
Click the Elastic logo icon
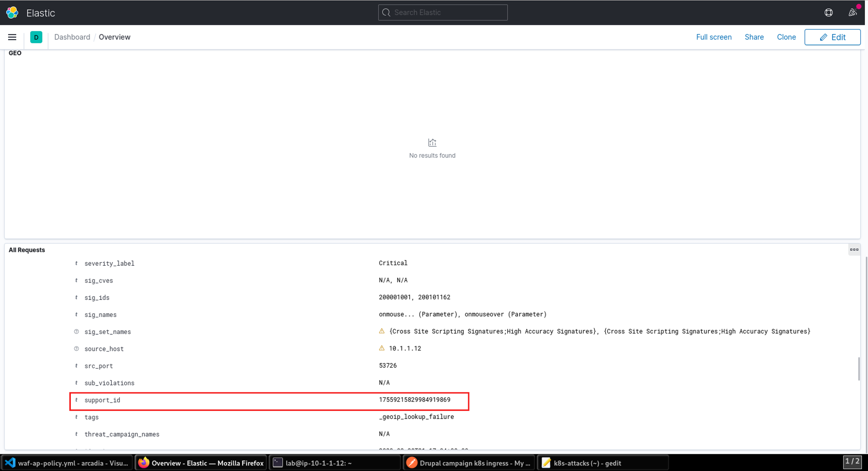(12, 12)
